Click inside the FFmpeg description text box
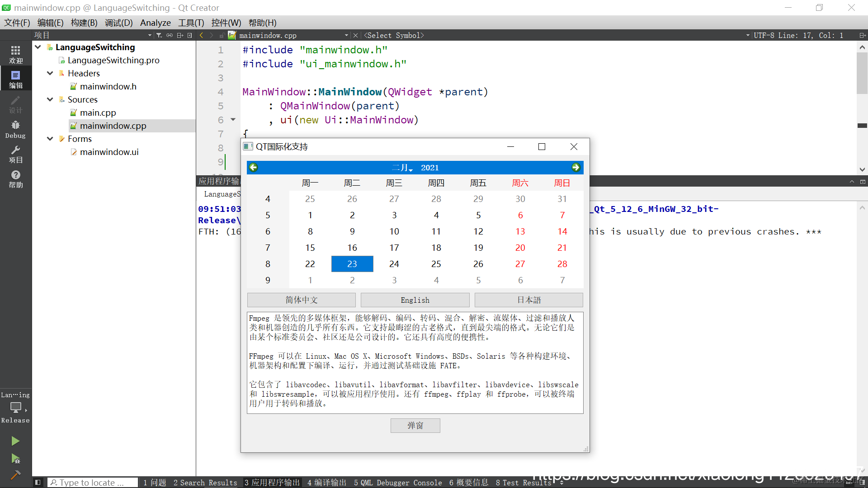Screen dimensions: 868x488 [415, 362]
